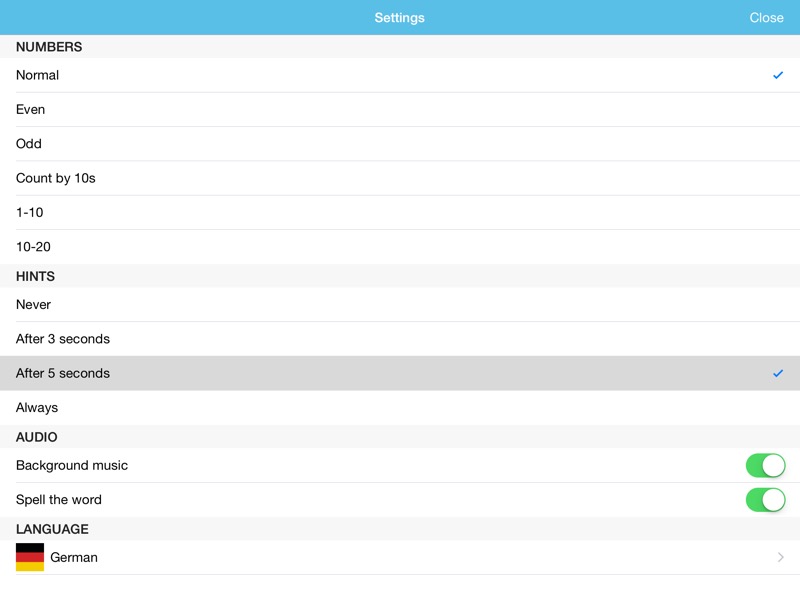This screenshot has height=600, width=800.
Task: Close the Settings screen
Action: coord(766,18)
